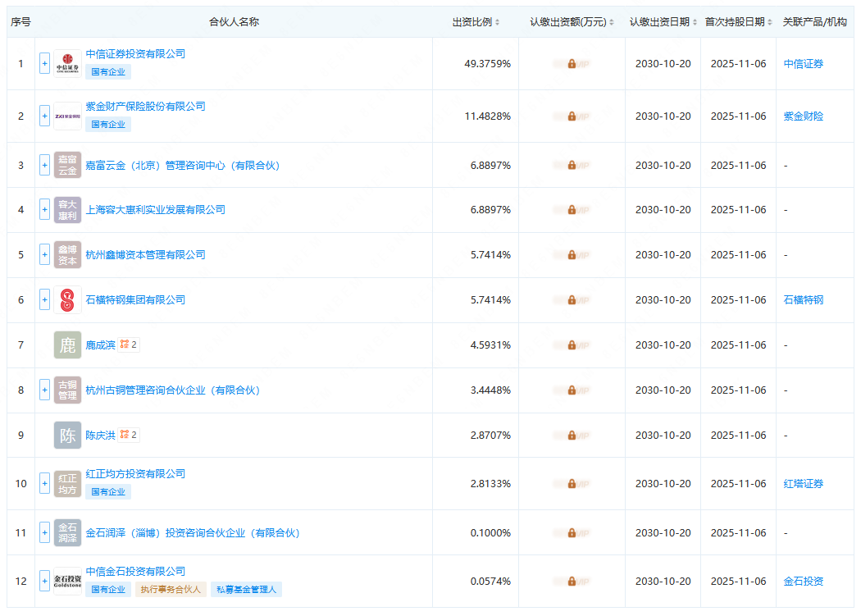
Task: Expand row for 杭州古铜管理咨询合伙企业
Action: (x=44, y=390)
